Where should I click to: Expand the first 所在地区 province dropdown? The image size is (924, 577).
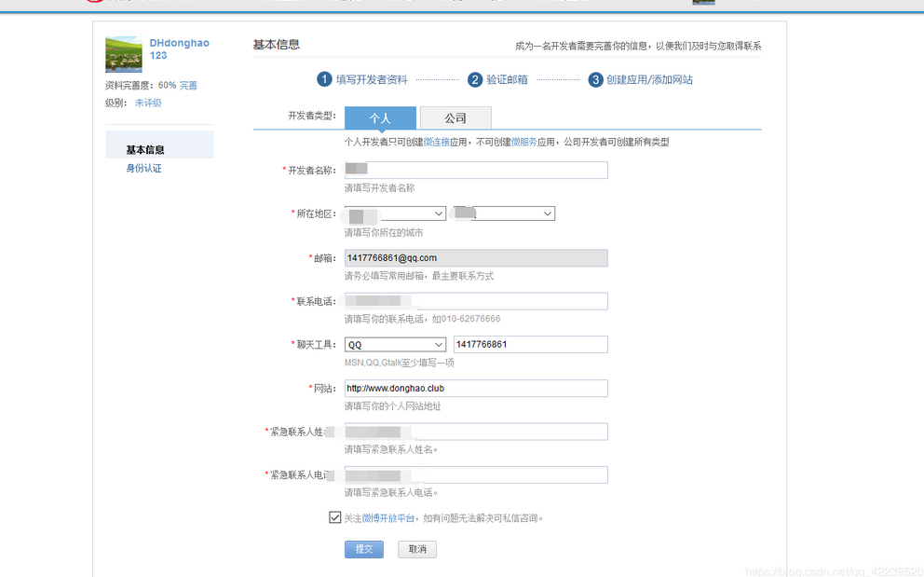[x=396, y=213]
